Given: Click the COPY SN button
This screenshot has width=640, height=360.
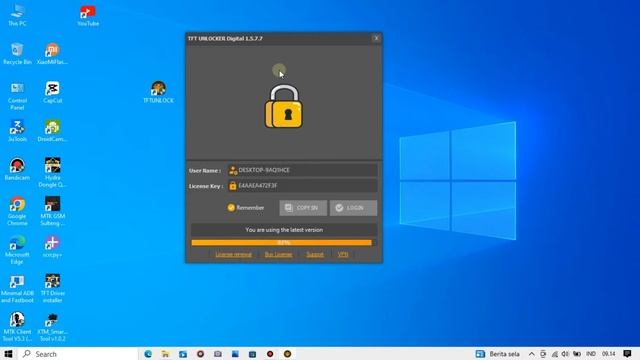Looking at the screenshot, I should [x=303, y=208].
